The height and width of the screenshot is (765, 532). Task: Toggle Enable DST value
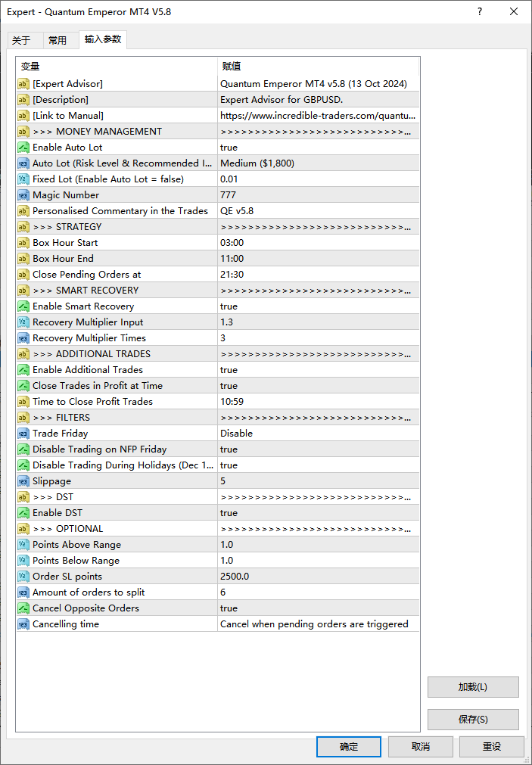click(x=318, y=513)
